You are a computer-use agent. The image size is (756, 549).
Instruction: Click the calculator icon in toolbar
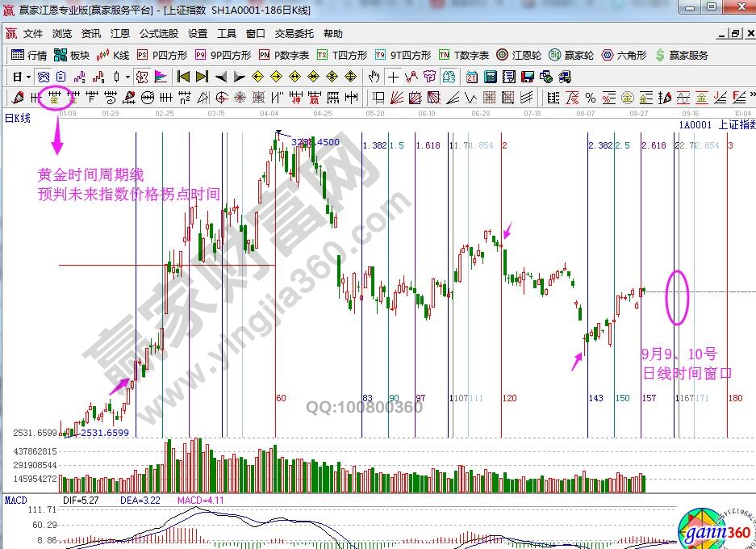click(489, 77)
